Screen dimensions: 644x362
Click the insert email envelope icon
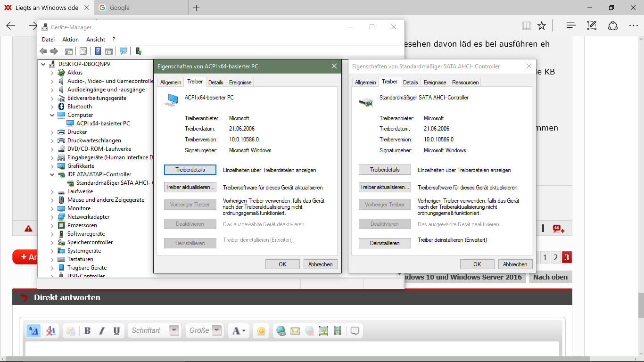(x=295, y=331)
